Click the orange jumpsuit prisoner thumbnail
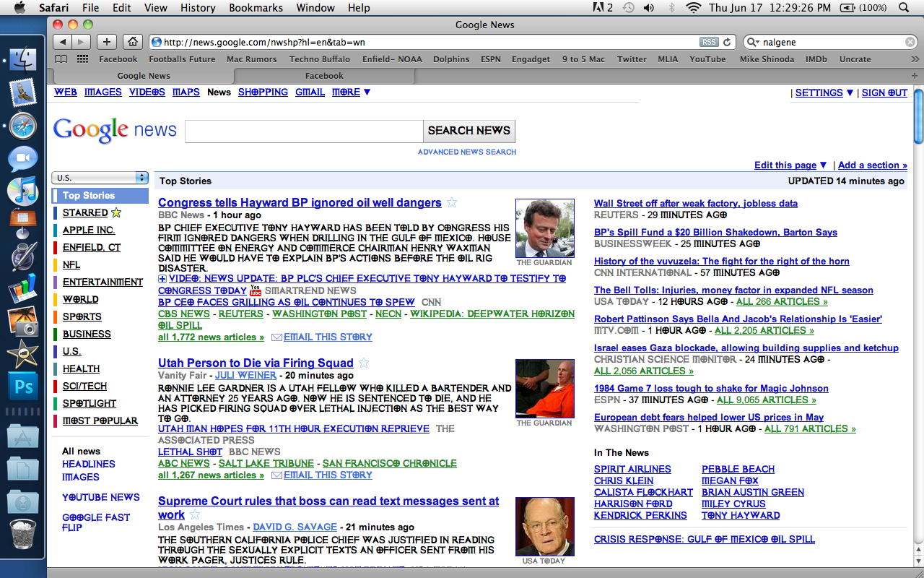 545,388
